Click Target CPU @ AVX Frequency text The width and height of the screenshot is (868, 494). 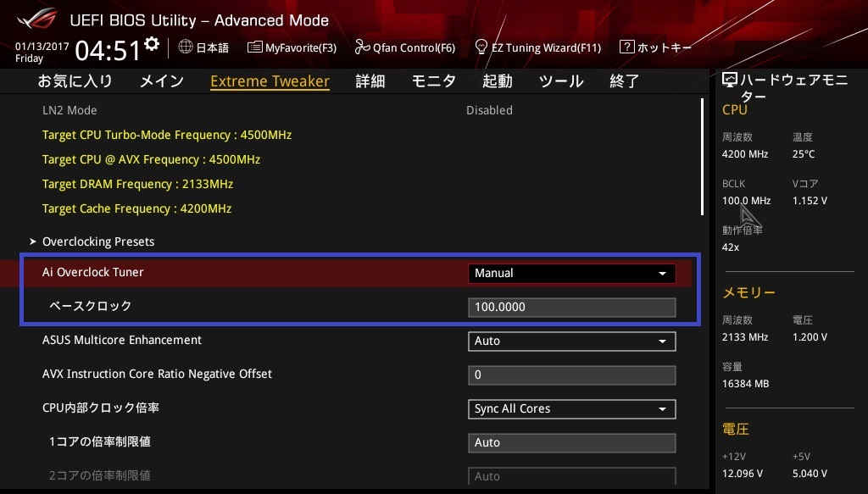151,159
